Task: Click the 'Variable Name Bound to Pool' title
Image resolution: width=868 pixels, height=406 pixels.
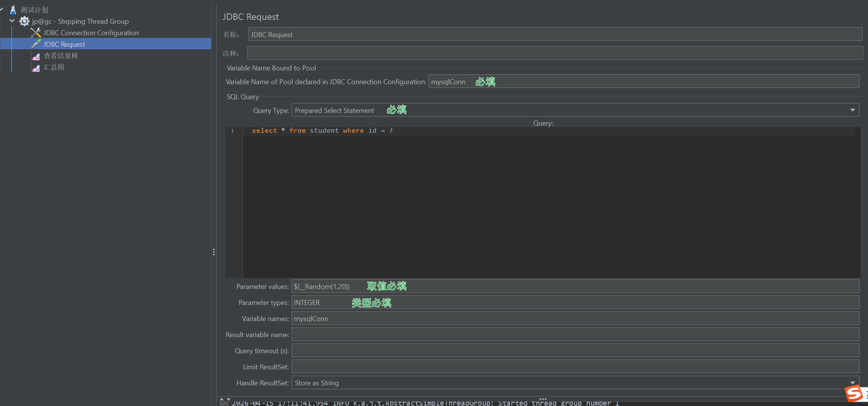Action: [x=271, y=68]
